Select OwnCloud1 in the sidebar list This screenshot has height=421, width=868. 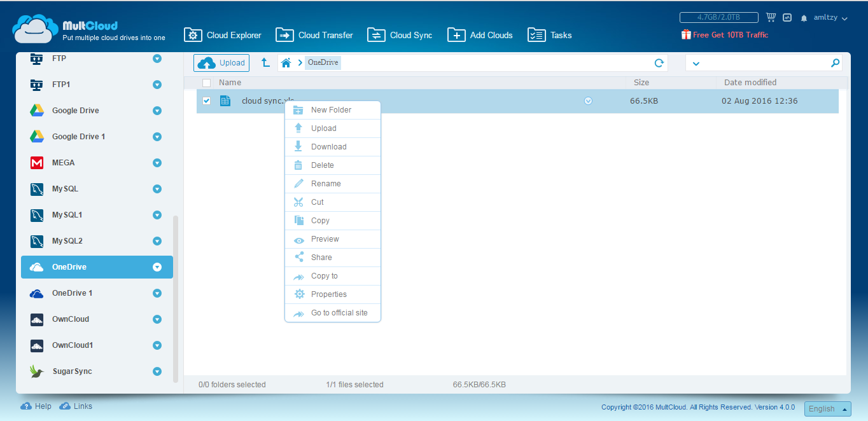[97, 345]
